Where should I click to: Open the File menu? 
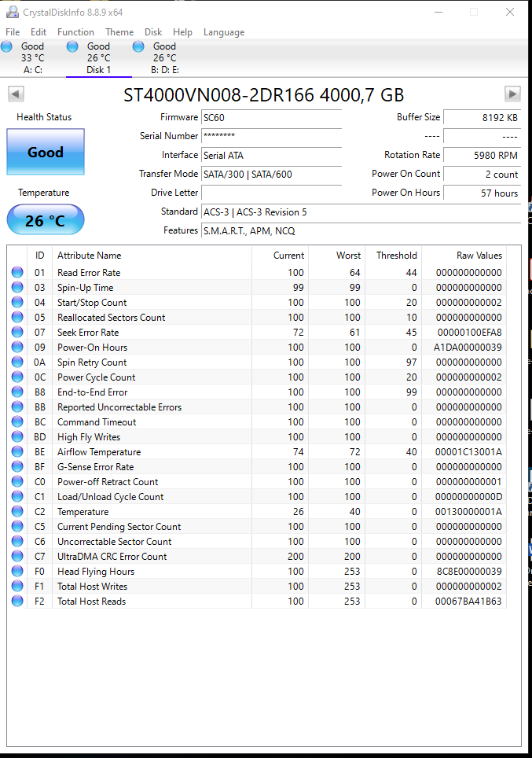pyautogui.click(x=13, y=32)
